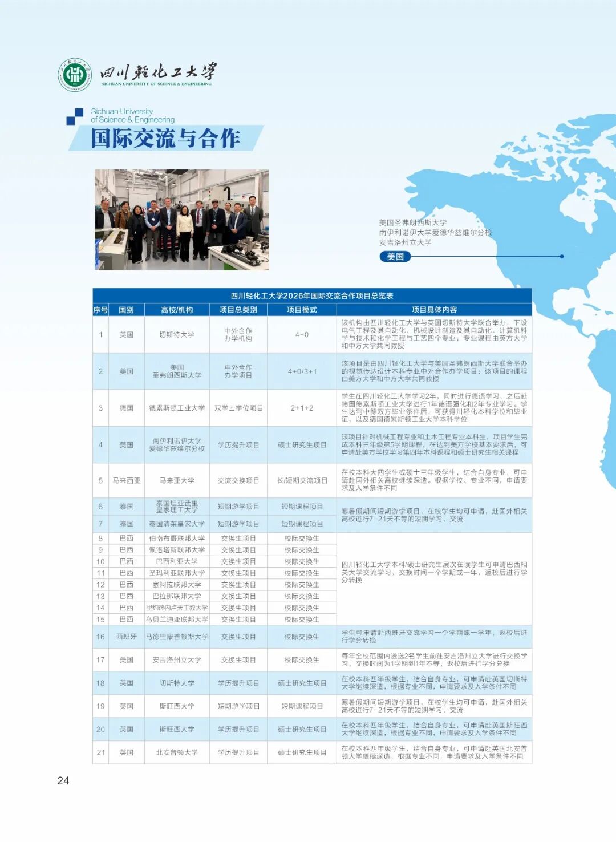The height and width of the screenshot is (842, 616).
Task: Click the calligraphy university name beside the emblem
Action: [x=158, y=72]
